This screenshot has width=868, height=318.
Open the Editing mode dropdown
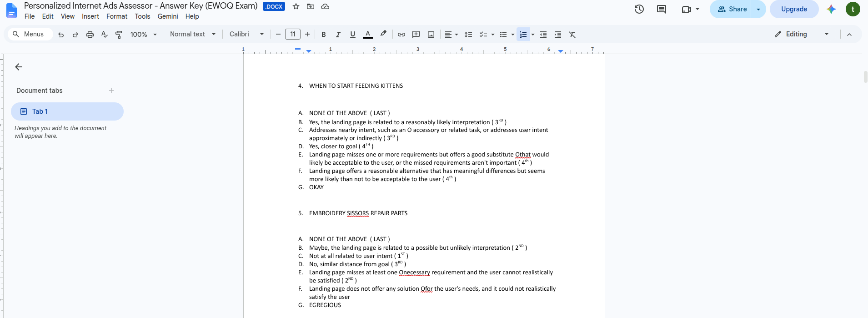(801, 34)
